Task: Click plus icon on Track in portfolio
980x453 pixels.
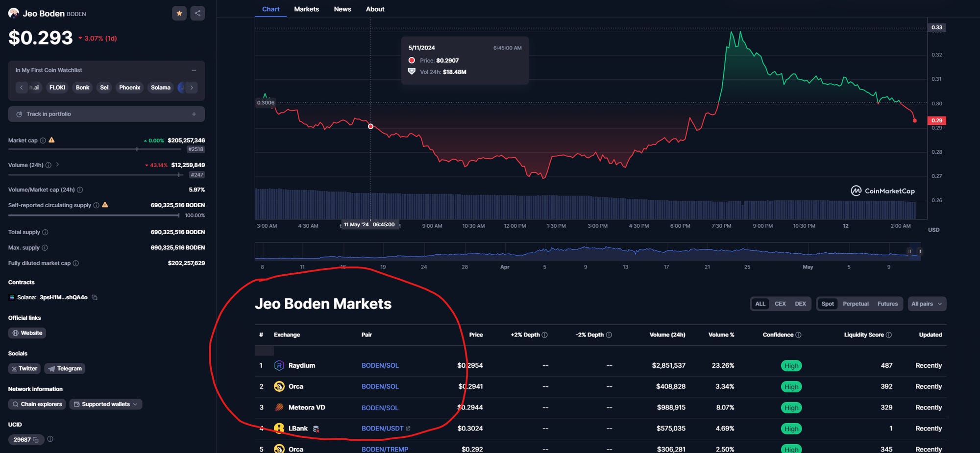Action: click(x=194, y=114)
